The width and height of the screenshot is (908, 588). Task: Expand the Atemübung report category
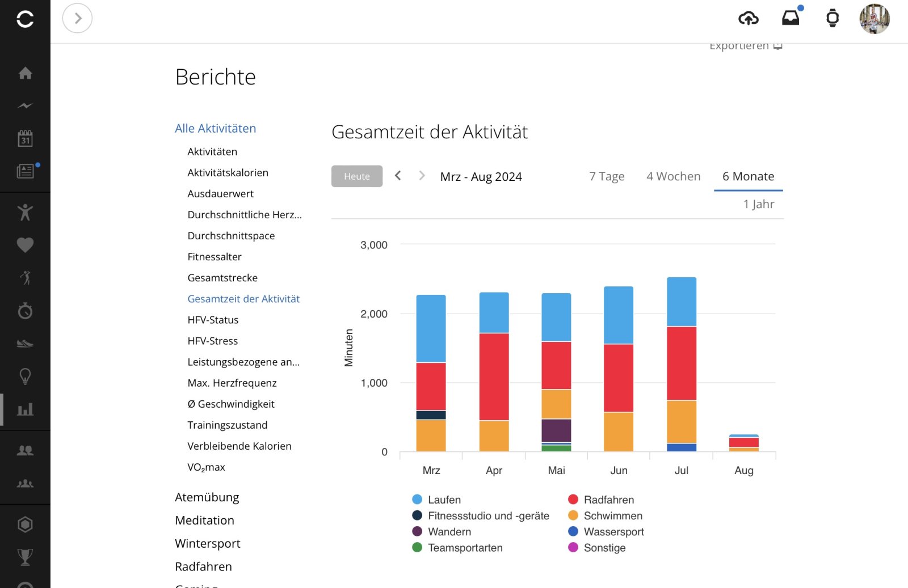point(207,497)
